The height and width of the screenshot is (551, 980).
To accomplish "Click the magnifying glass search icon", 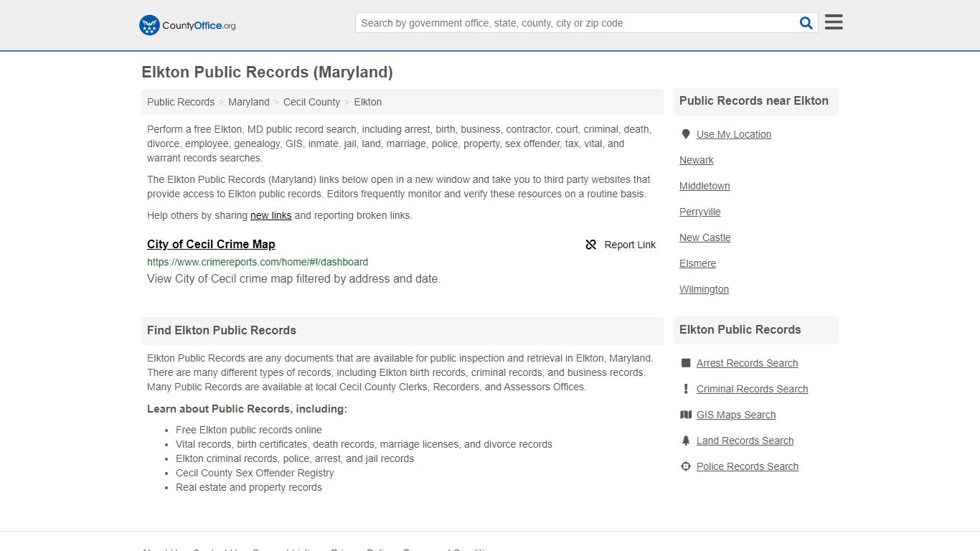I will pyautogui.click(x=806, y=23).
